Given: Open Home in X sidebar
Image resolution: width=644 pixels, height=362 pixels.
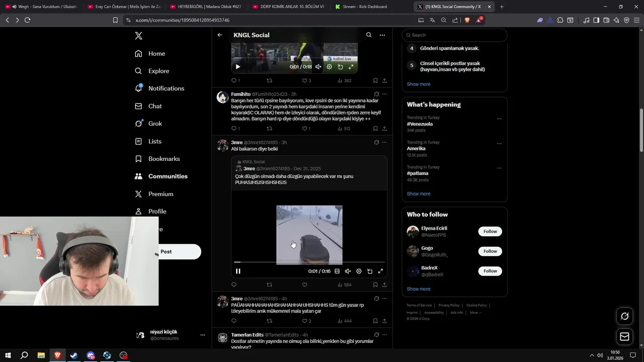Looking at the screenshot, I should [x=150, y=54].
